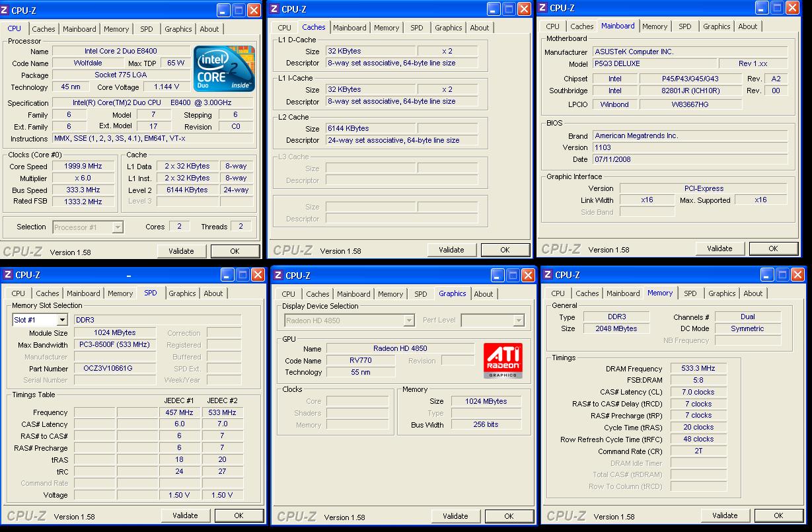Click the processor name field 'Intel Core 2 Duo E8400'
The image size is (812, 532).
click(120, 51)
